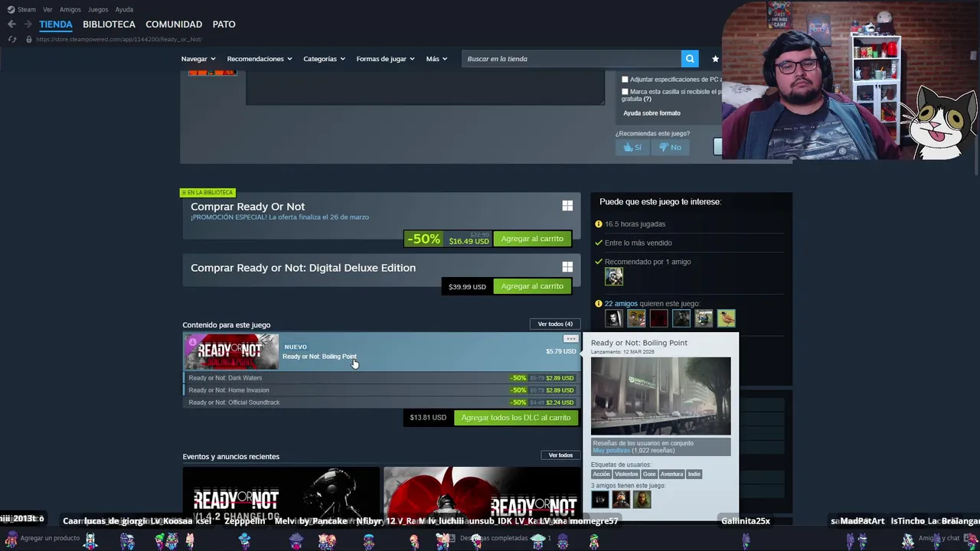Click the Windows icon on Comprar Ready Or Not
The width and height of the screenshot is (980, 551).
point(567,206)
